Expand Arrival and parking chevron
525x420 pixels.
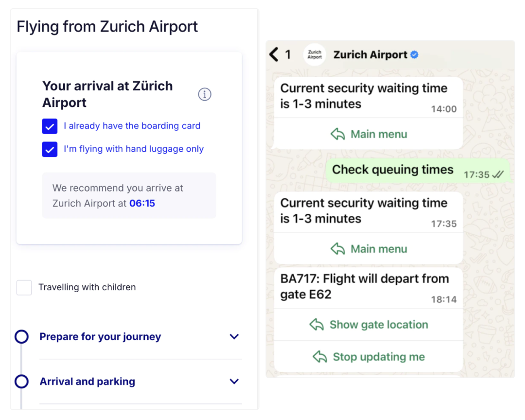pos(234,382)
